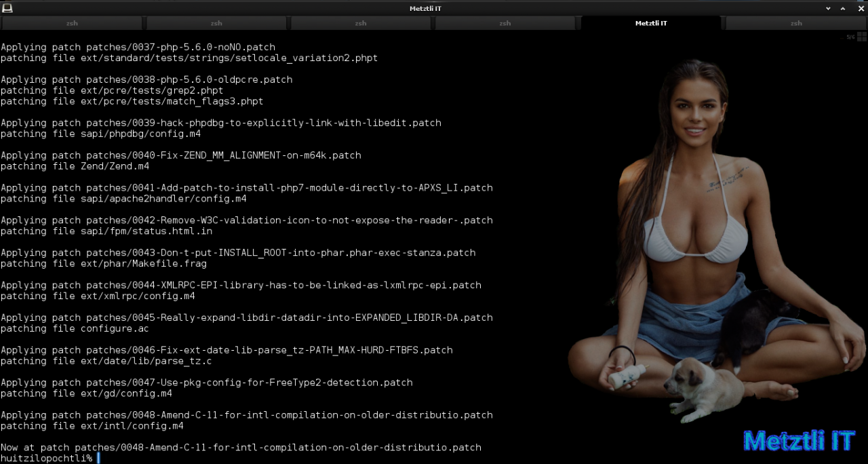Viewport: 868px width, 464px height.
Task: Click 'patching file ext/pcre/tests/grep2.phpt'
Action: point(112,91)
